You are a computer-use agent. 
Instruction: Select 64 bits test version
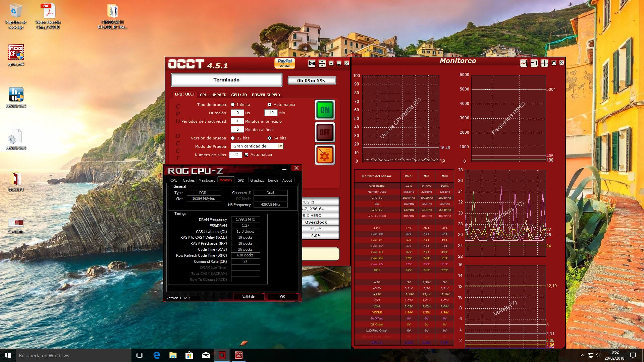pyautogui.click(x=270, y=138)
